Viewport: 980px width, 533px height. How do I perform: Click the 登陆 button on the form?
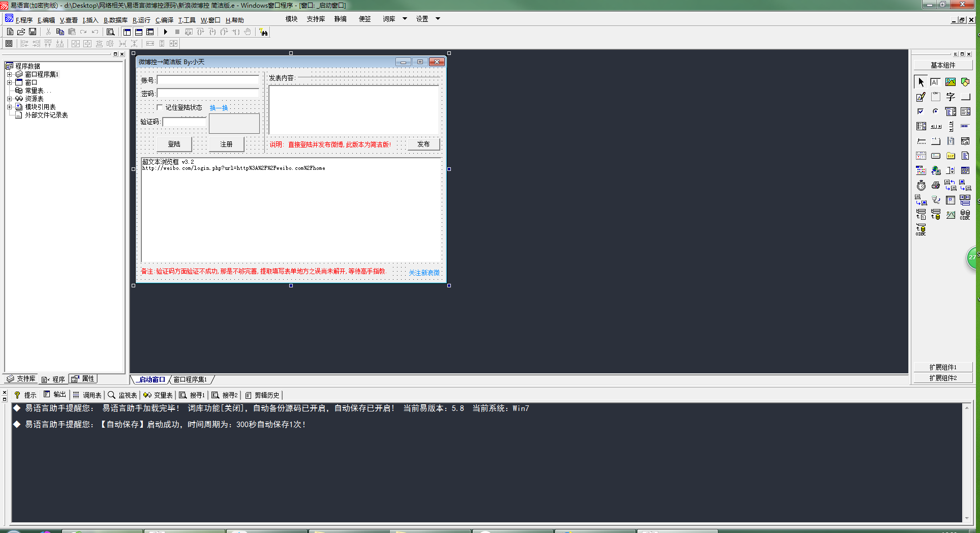(174, 144)
